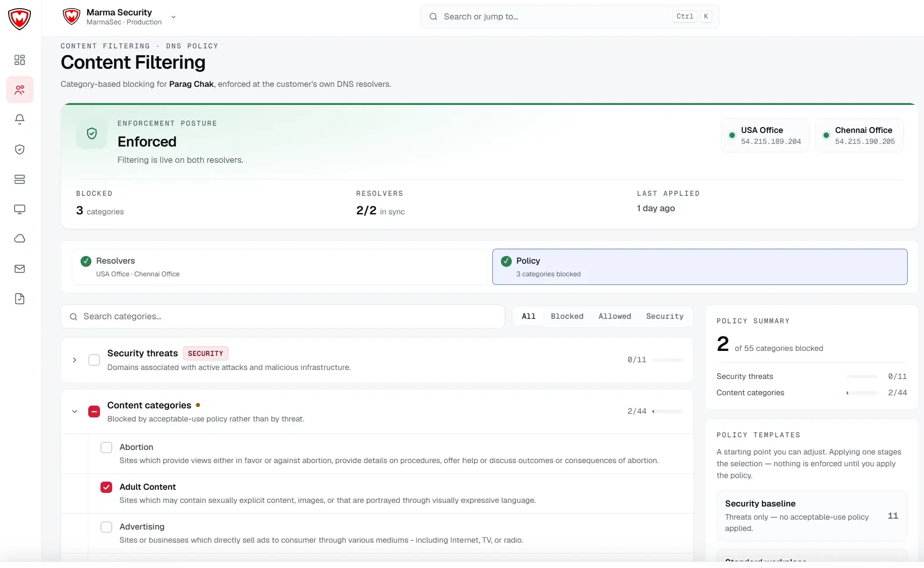Screen dimensions: 924x568
Task: Click the Marma Security logo at top-left
Action: tap(19, 19)
